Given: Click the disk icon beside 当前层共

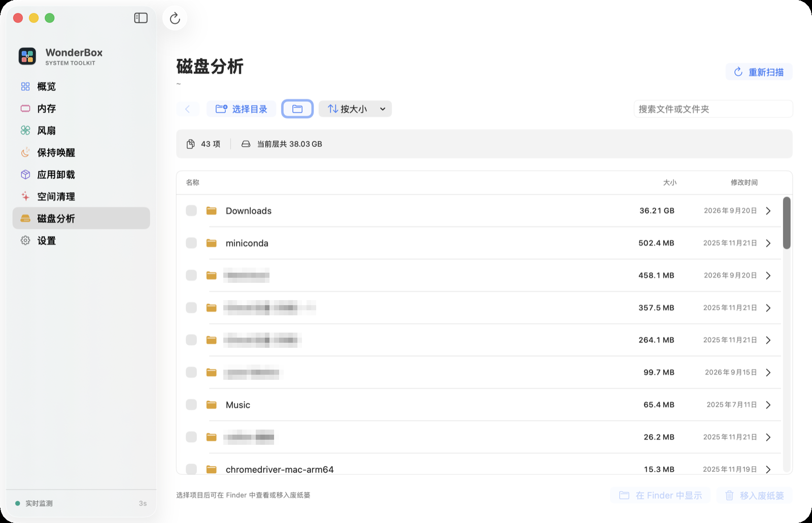Looking at the screenshot, I should pyautogui.click(x=246, y=144).
